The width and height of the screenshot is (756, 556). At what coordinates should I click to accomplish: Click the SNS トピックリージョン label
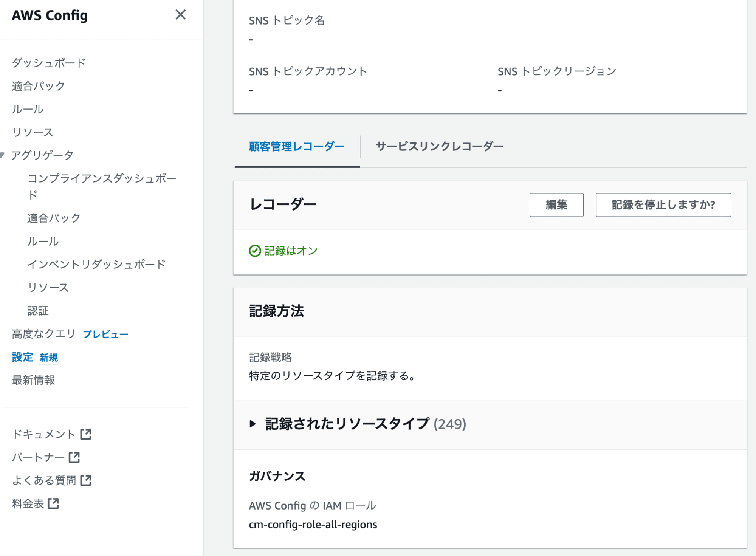click(x=557, y=71)
